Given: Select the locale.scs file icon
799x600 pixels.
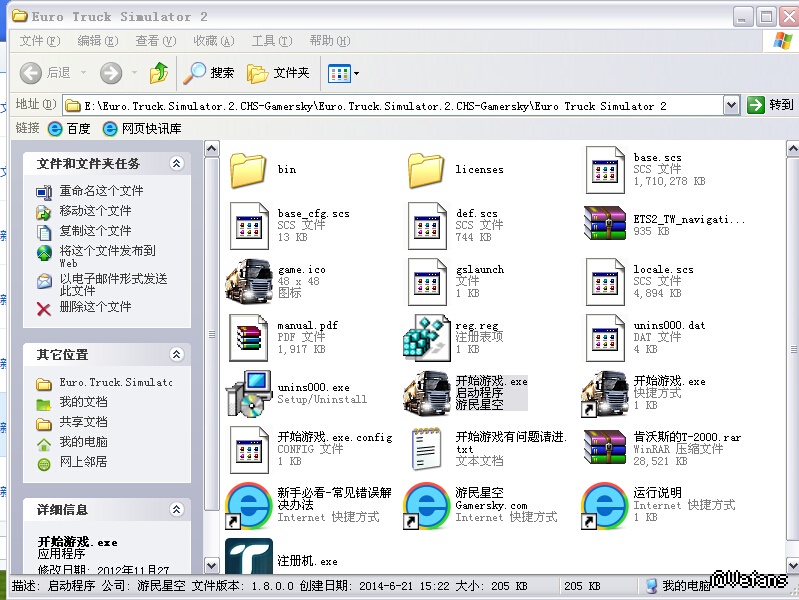Looking at the screenshot, I should pos(605,282).
